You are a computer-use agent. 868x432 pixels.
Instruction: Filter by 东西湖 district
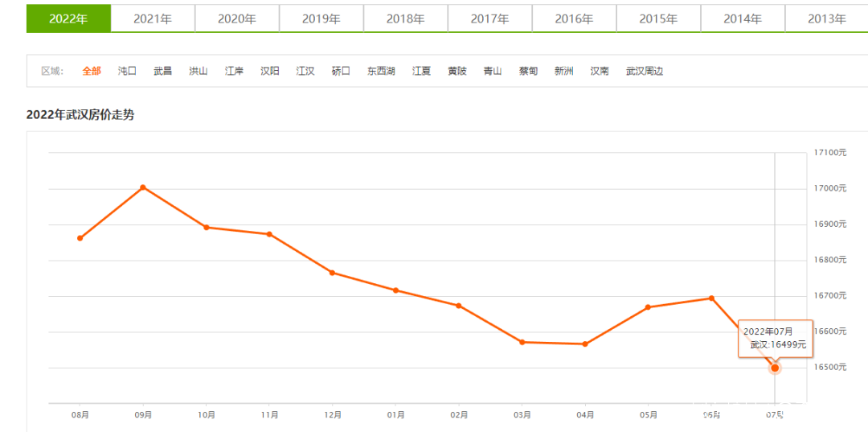(x=382, y=71)
